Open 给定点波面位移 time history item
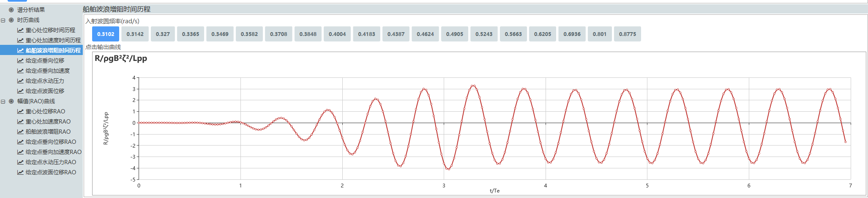Viewport: 868px width, 198px height. click(x=45, y=91)
